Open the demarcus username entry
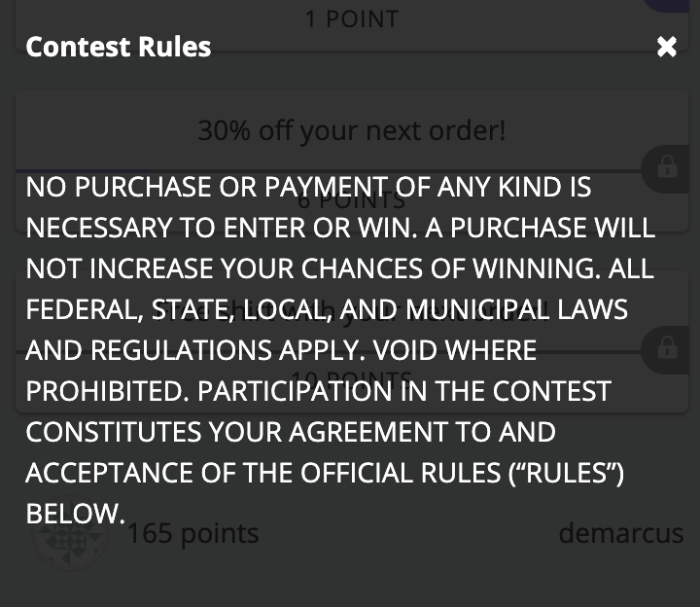This screenshot has height=607, width=700. (x=620, y=533)
